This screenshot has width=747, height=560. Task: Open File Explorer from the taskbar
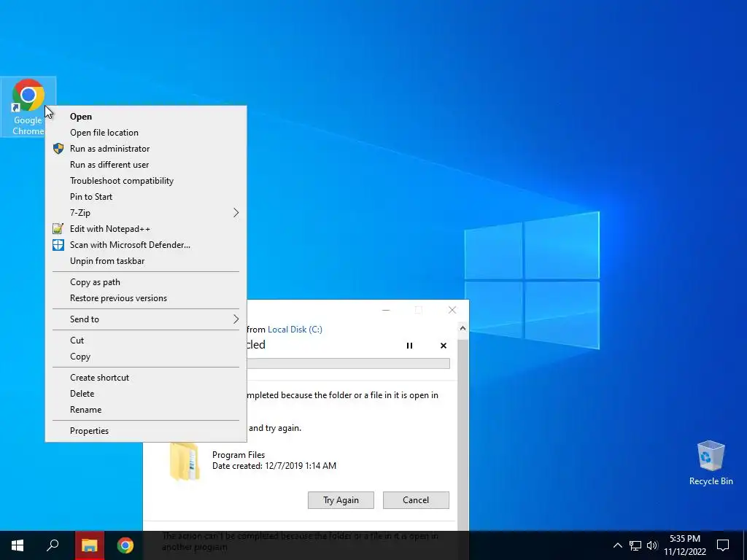click(89, 545)
